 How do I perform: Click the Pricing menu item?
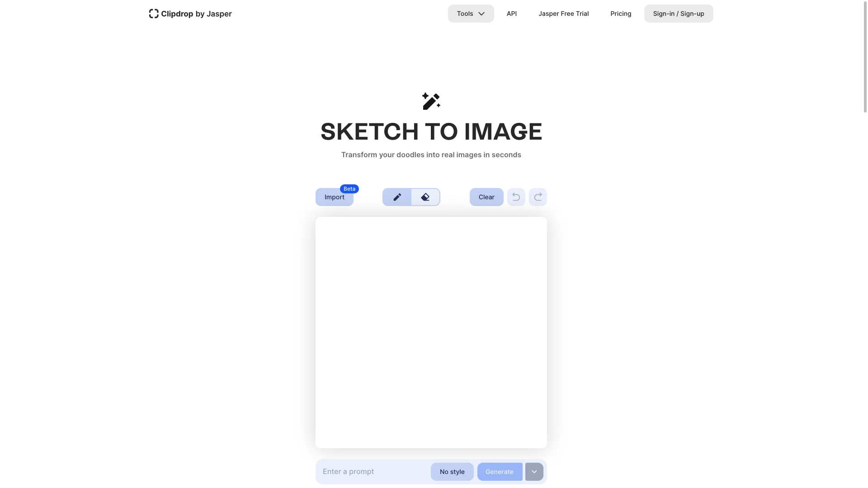click(x=621, y=13)
